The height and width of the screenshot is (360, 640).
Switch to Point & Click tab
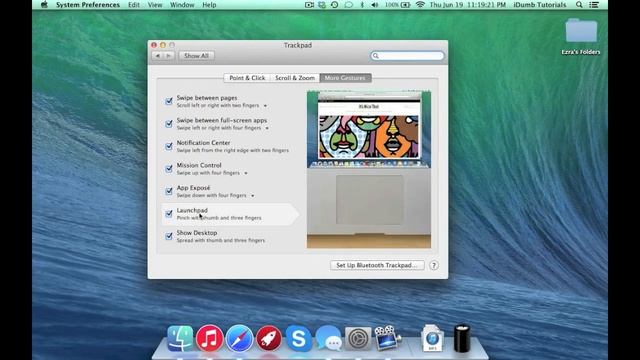(x=247, y=78)
